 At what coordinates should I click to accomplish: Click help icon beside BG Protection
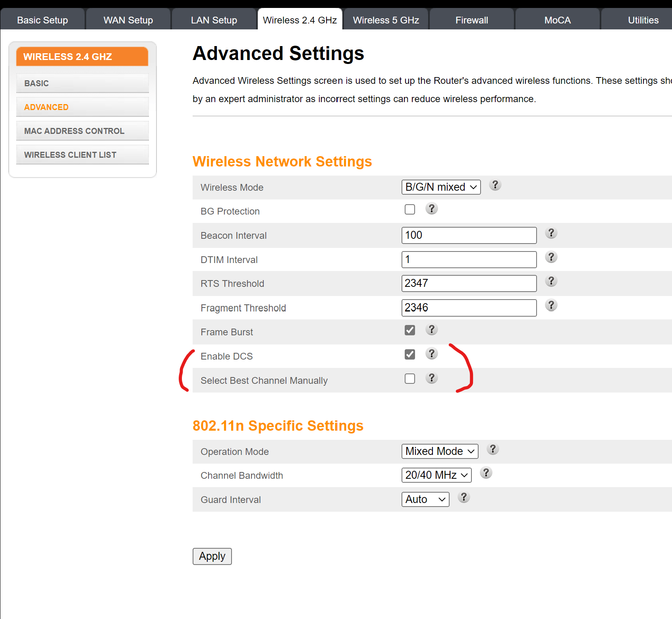431,209
